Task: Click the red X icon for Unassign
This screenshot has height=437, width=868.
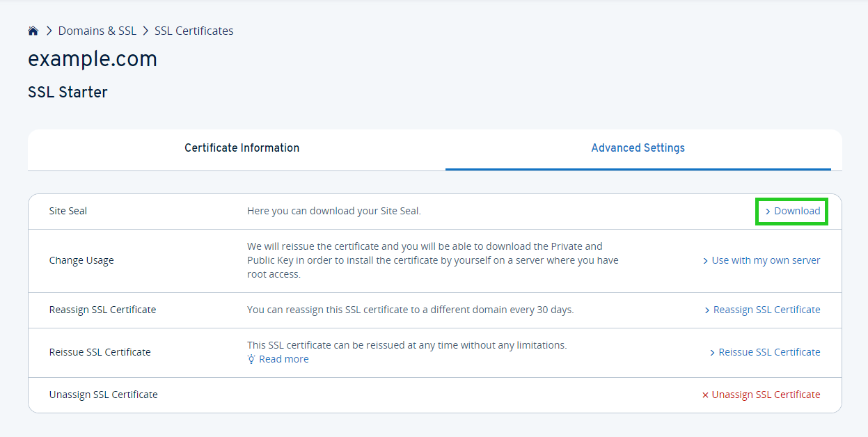Action: click(705, 395)
